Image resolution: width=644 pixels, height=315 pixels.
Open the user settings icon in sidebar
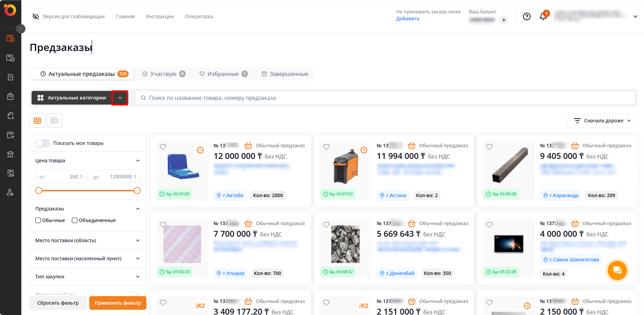11,193
